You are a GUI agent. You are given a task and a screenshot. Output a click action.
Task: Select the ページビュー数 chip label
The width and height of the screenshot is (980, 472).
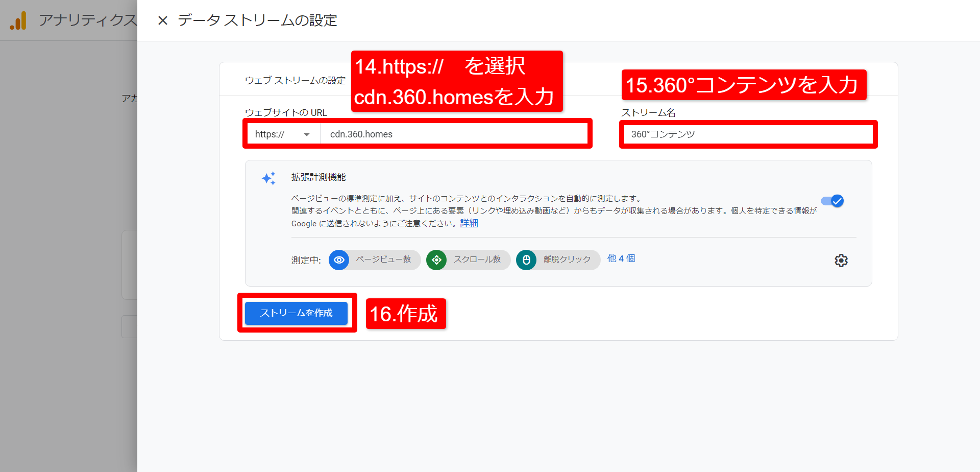pyautogui.click(x=383, y=259)
